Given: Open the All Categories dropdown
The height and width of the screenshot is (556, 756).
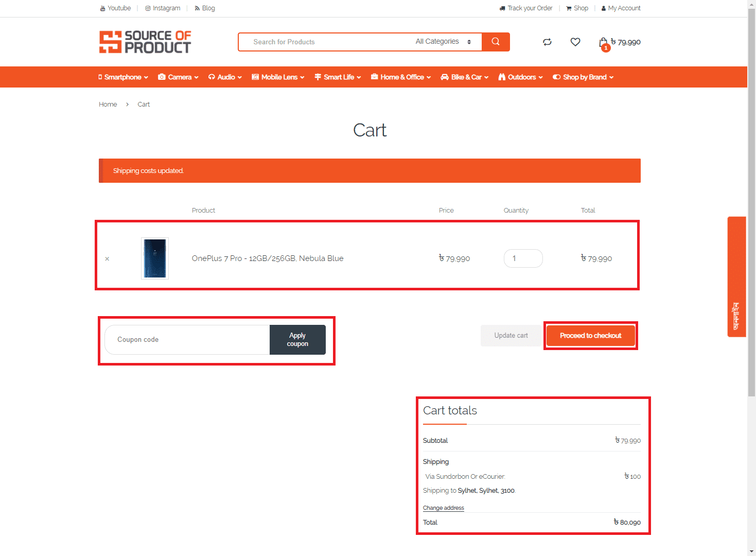Looking at the screenshot, I should tap(444, 42).
